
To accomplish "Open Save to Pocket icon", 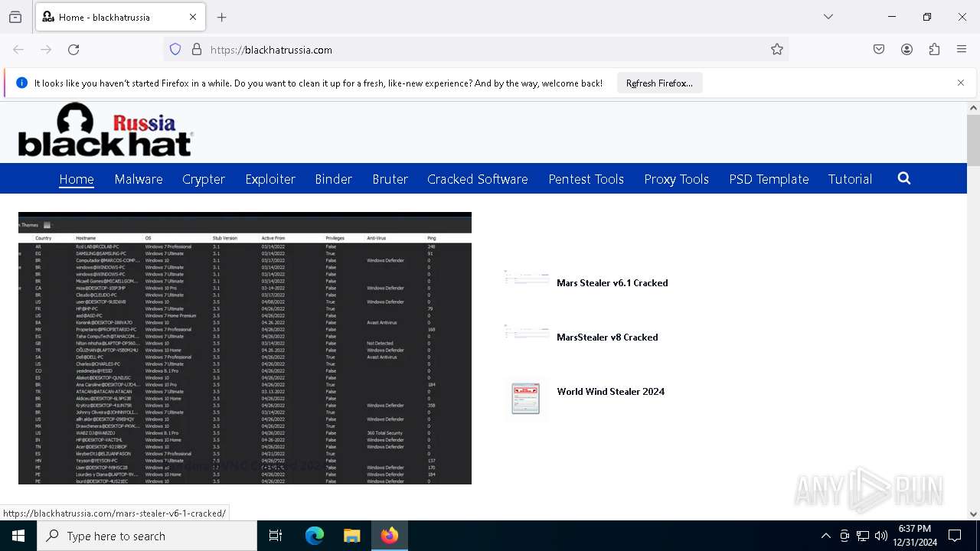I will (879, 50).
